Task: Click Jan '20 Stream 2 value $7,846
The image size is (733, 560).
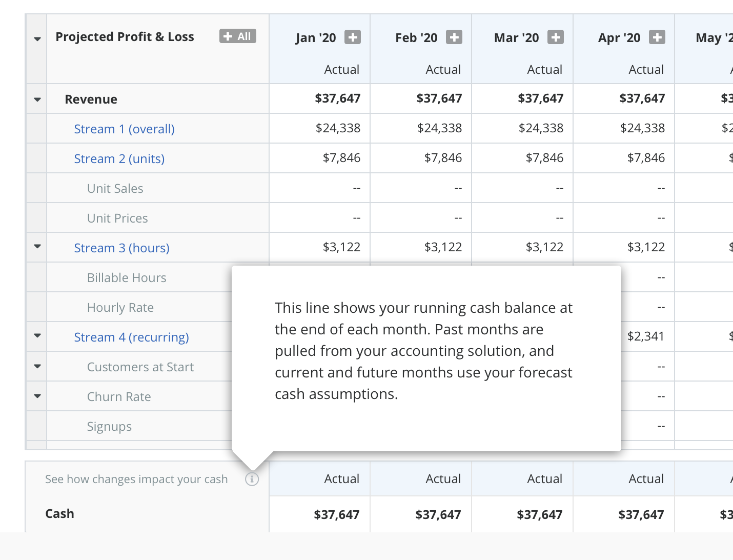Action: click(x=341, y=158)
